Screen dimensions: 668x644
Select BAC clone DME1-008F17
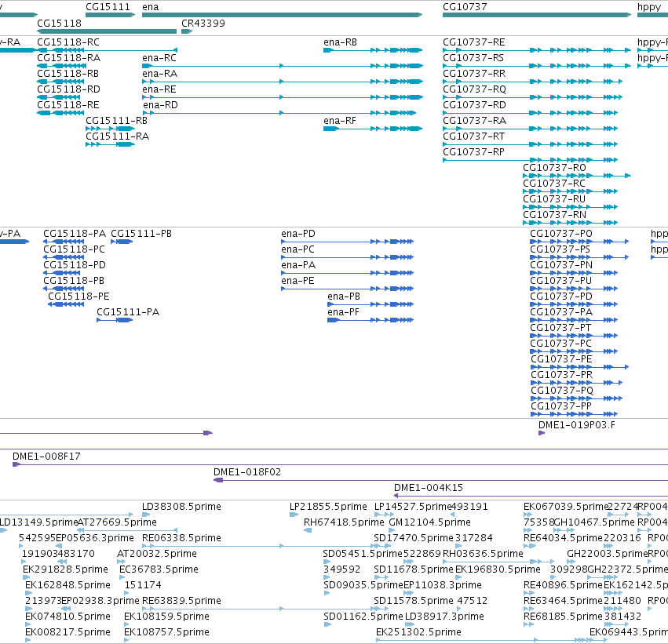pyautogui.click(x=46, y=457)
